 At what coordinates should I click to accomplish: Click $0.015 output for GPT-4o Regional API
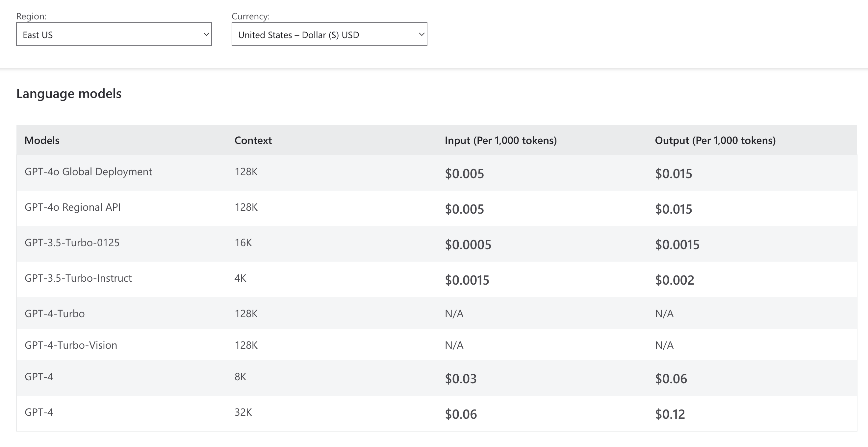click(x=673, y=209)
